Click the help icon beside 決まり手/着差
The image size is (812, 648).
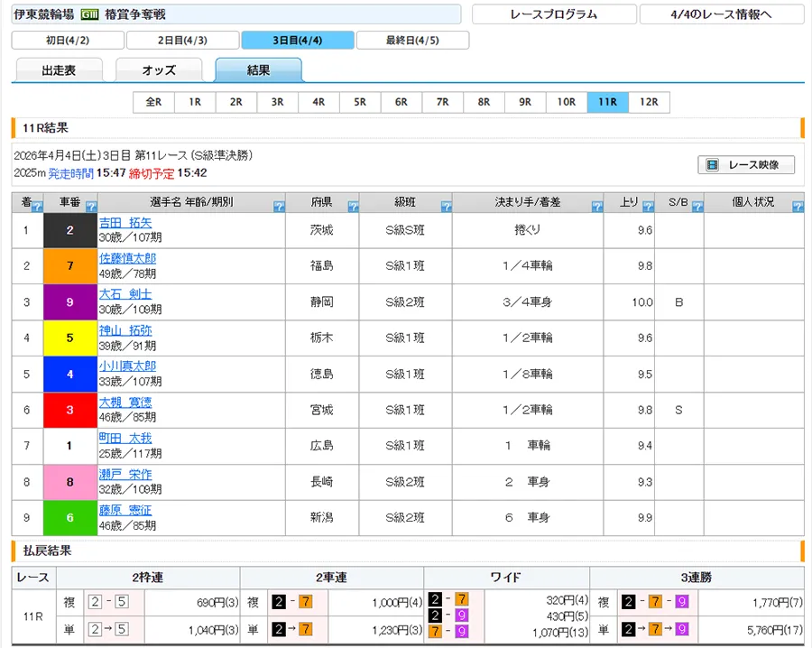(596, 207)
